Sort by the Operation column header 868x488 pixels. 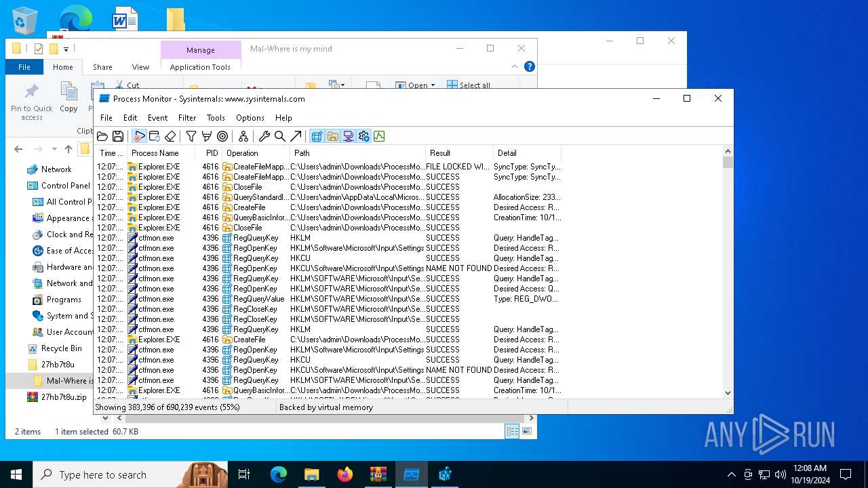coord(256,153)
